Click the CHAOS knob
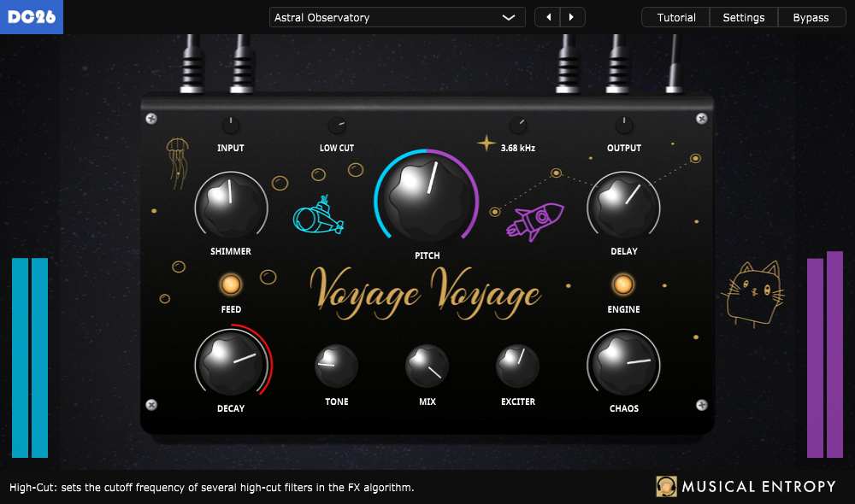 coord(624,362)
